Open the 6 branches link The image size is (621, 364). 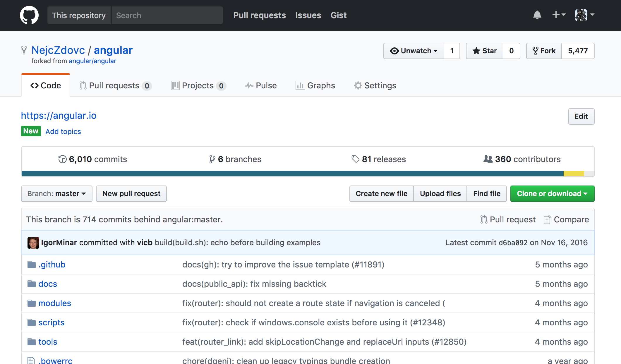235,159
